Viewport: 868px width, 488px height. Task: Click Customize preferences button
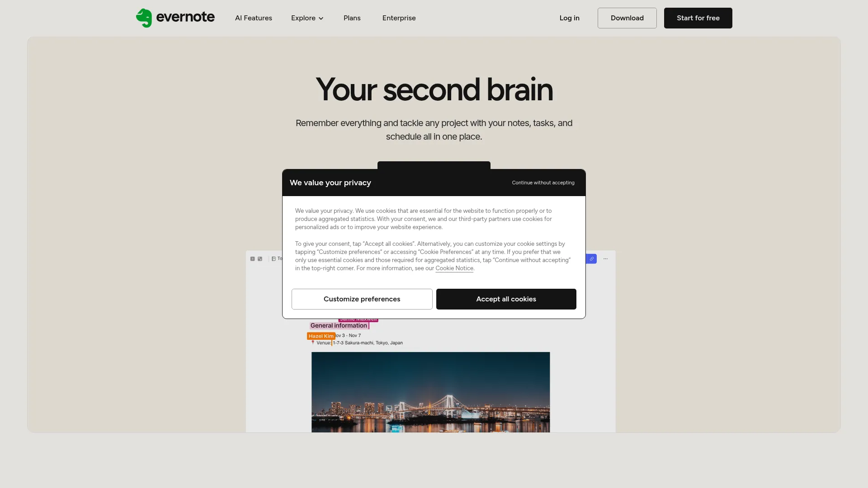tap(362, 299)
